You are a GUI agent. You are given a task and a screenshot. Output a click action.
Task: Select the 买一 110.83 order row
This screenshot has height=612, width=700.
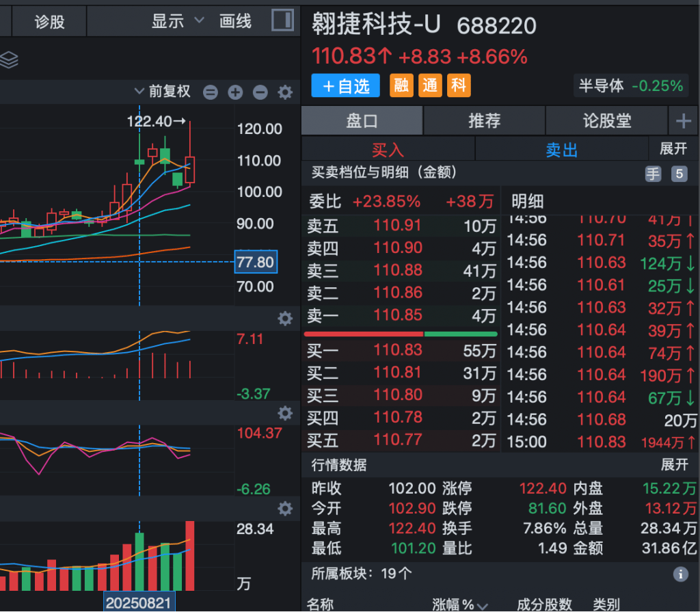[401, 351]
